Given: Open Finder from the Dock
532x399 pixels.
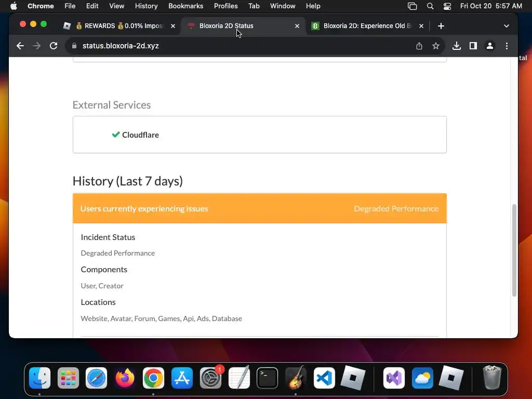Looking at the screenshot, I should tap(39, 378).
